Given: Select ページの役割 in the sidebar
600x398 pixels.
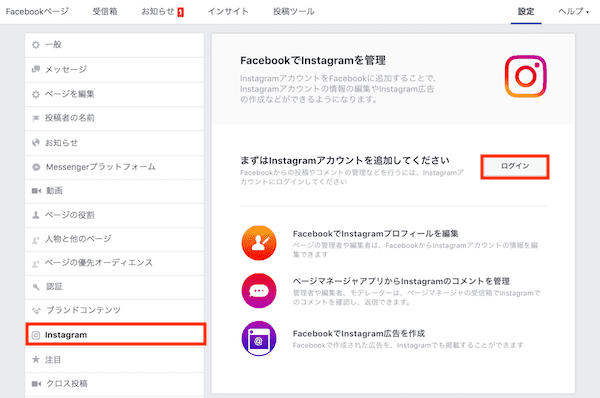Looking at the screenshot, I should (x=114, y=215).
